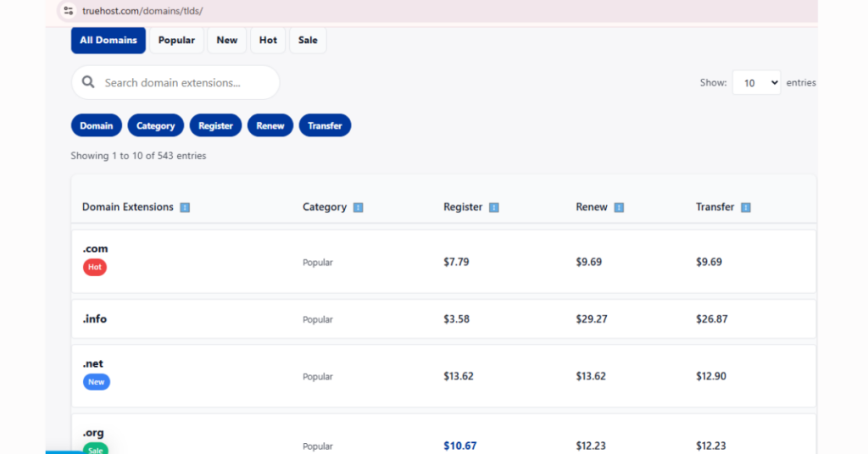
Task: Open the Show entries count dropdown
Action: pyautogui.click(x=756, y=82)
